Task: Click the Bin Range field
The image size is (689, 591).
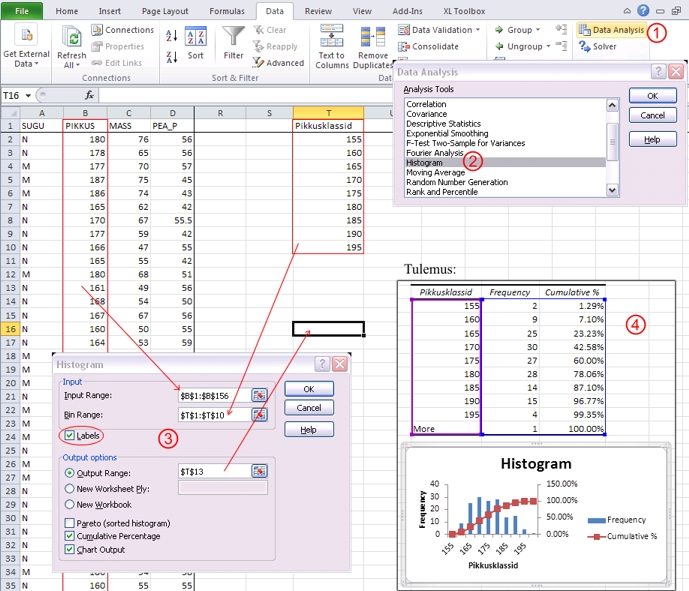Action: pyautogui.click(x=214, y=415)
